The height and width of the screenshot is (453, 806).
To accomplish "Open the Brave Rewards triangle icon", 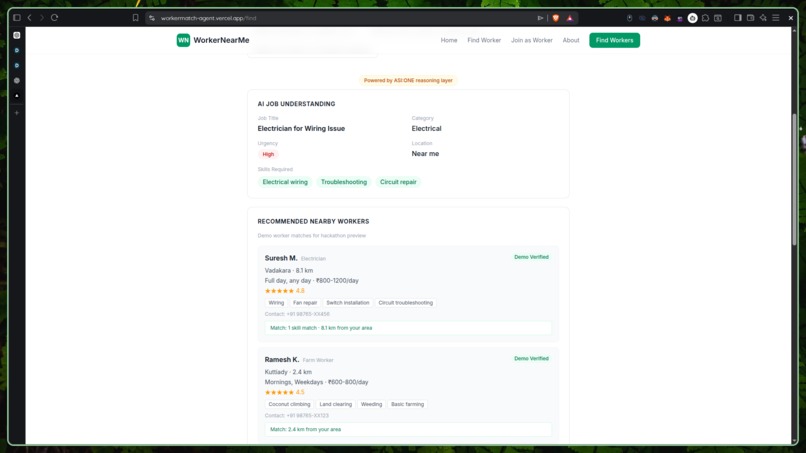I will click(570, 18).
